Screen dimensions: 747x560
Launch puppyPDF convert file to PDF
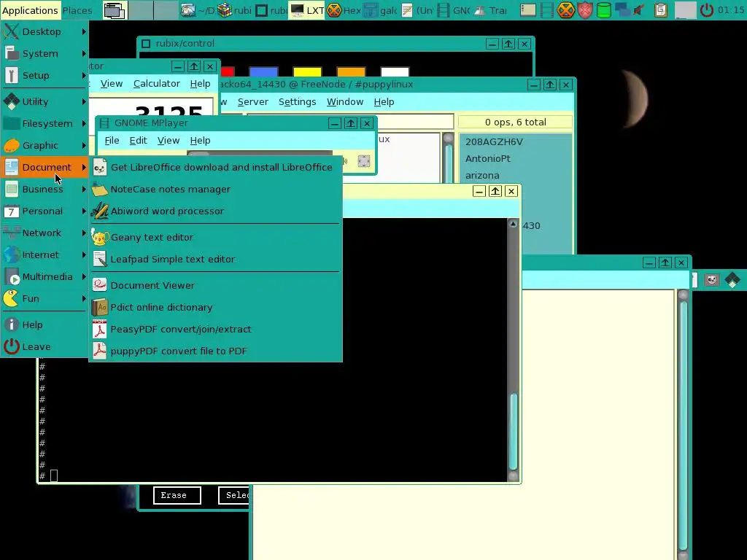[215, 351]
